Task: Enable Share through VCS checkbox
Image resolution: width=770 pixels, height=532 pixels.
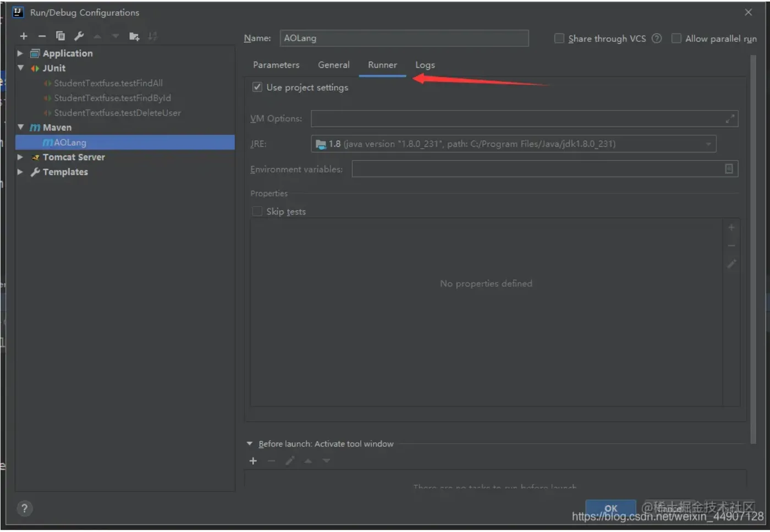Action: 559,39
